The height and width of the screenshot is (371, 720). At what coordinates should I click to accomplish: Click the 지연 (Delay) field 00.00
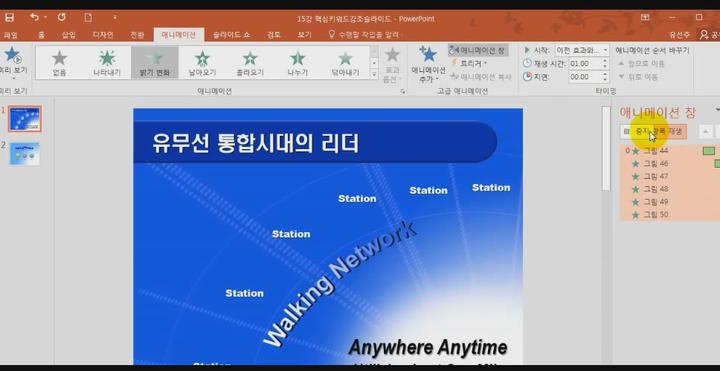tap(585, 77)
